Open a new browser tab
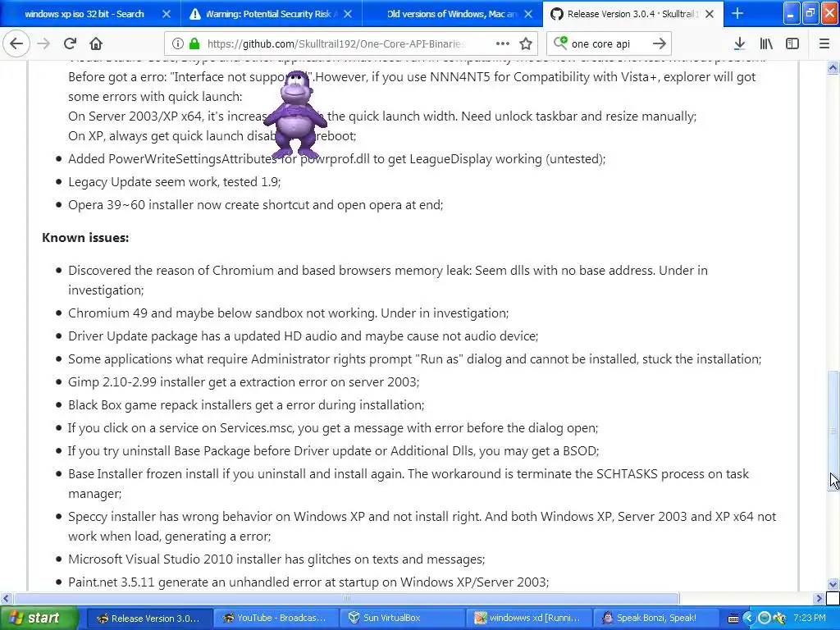Viewport: 840px width, 630px height. click(737, 13)
